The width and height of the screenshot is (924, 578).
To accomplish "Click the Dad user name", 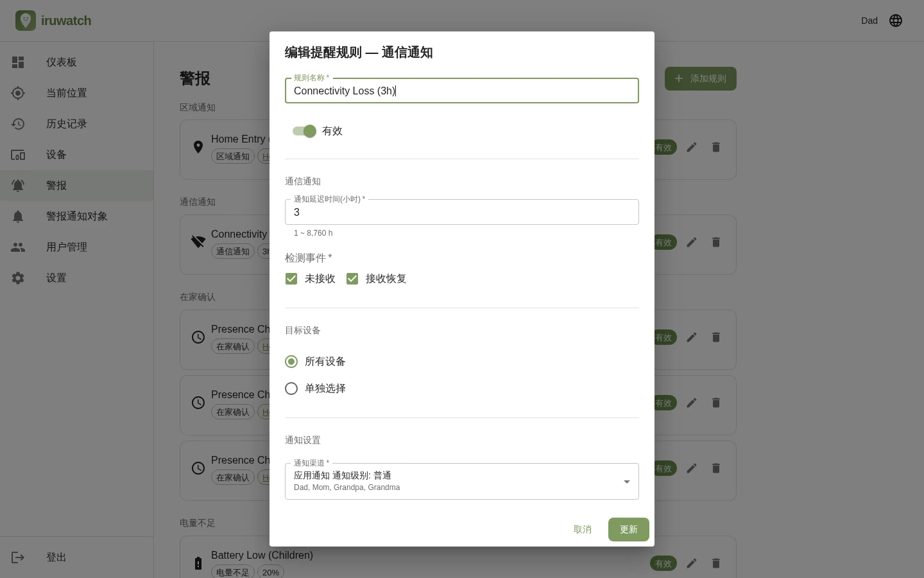I will [869, 21].
